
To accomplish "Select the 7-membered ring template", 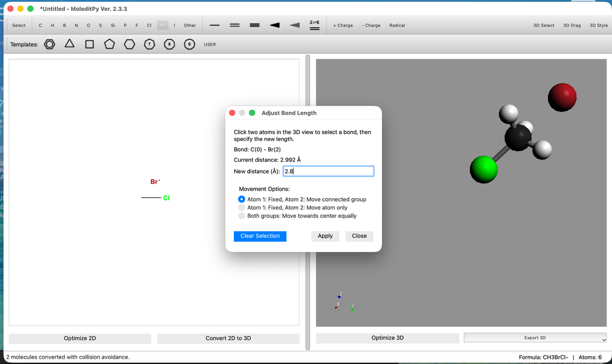I will 149,44.
